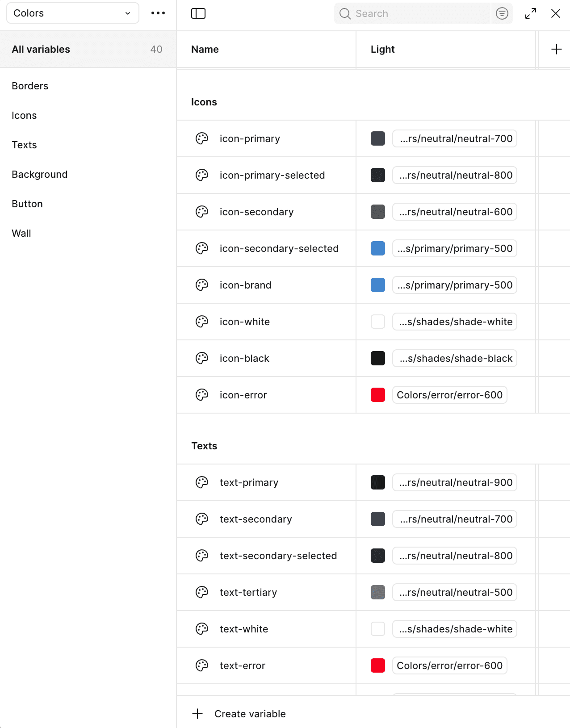Open the Wall group in sidebar

[x=21, y=233]
